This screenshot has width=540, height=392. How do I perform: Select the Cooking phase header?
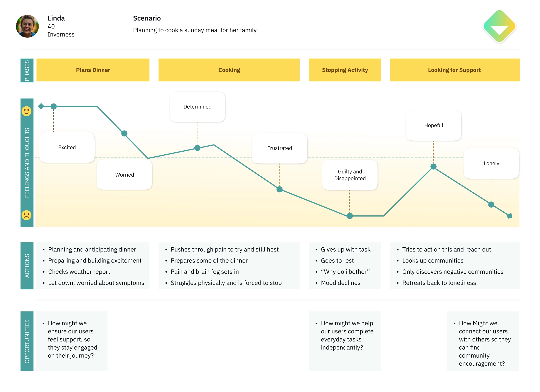pyautogui.click(x=229, y=70)
